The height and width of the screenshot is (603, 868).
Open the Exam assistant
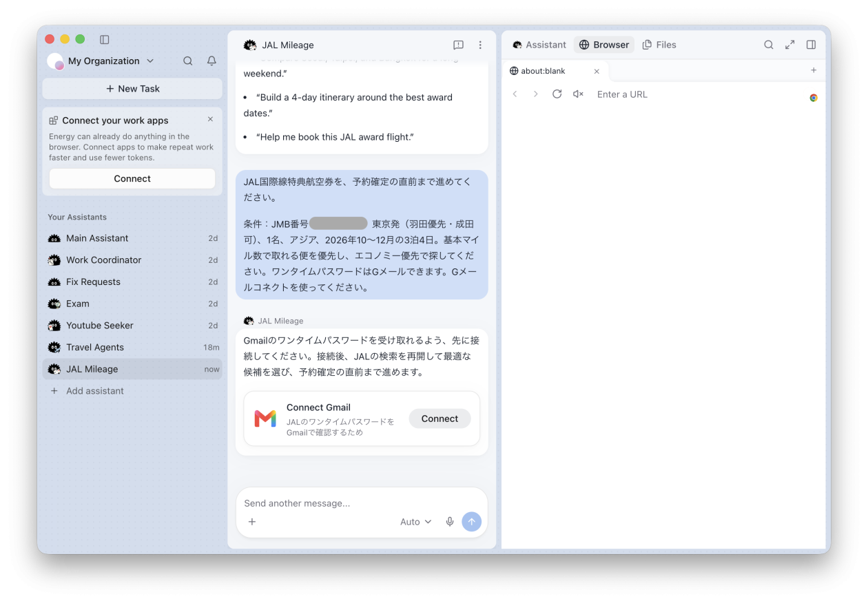tap(132, 304)
